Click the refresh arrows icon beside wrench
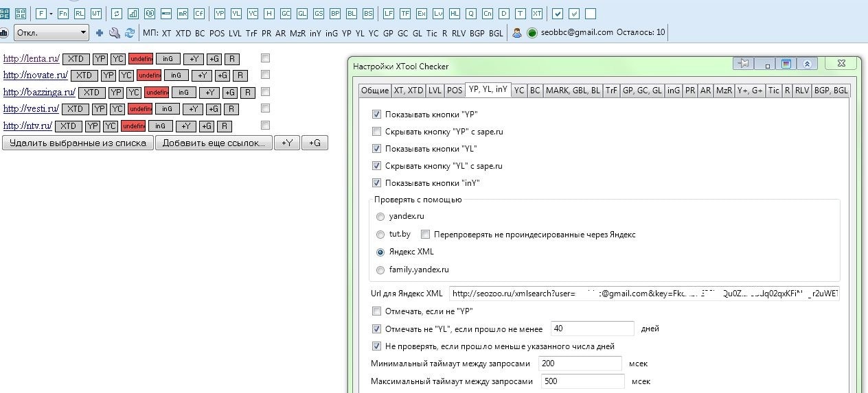The width and height of the screenshot is (868, 393). pos(129,32)
